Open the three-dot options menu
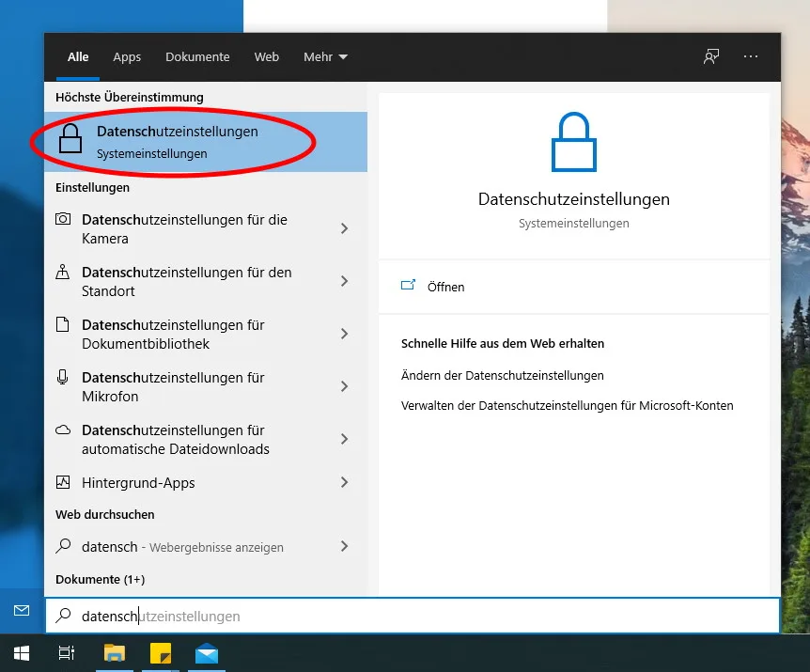Image resolution: width=810 pixels, height=672 pixels. click(750, 56)
